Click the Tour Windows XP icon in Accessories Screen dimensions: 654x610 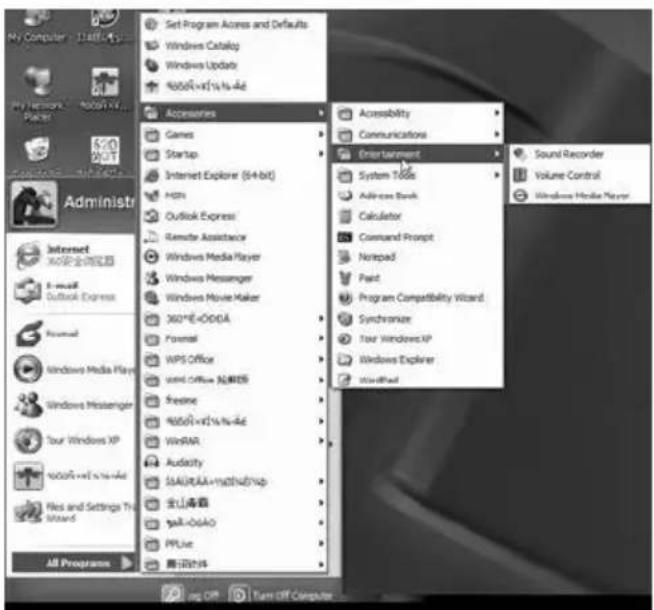coord(345,339)
